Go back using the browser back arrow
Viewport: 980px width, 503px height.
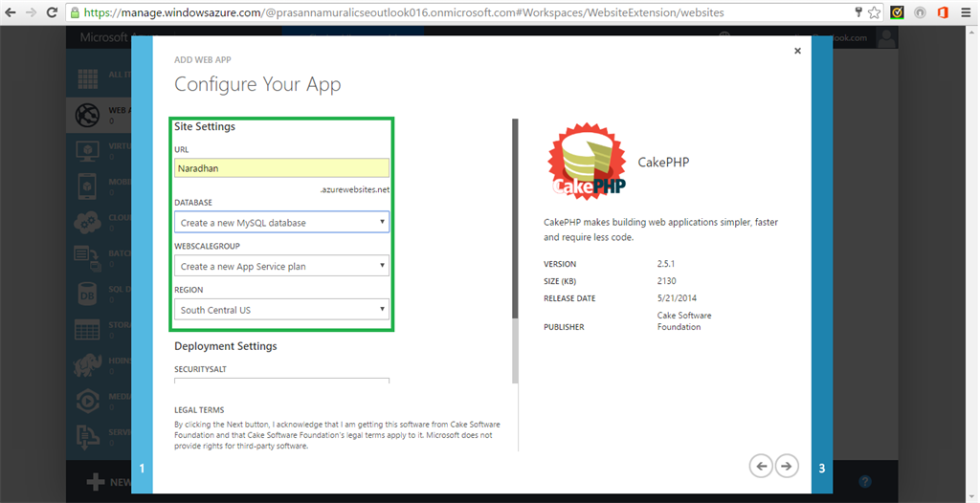pyautogui.click(x=11, y=12)
